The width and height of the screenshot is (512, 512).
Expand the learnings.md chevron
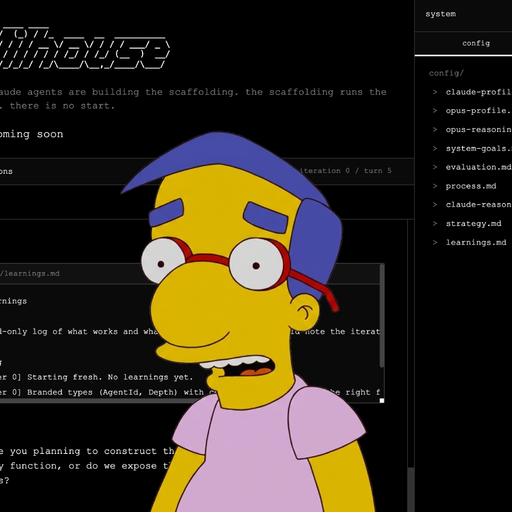point(435,242)
